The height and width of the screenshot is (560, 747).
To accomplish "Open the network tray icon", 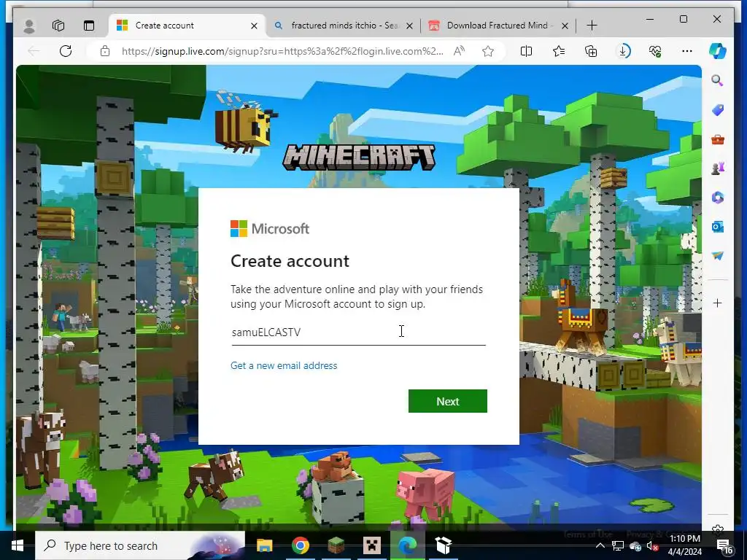I will coord(618,546).
